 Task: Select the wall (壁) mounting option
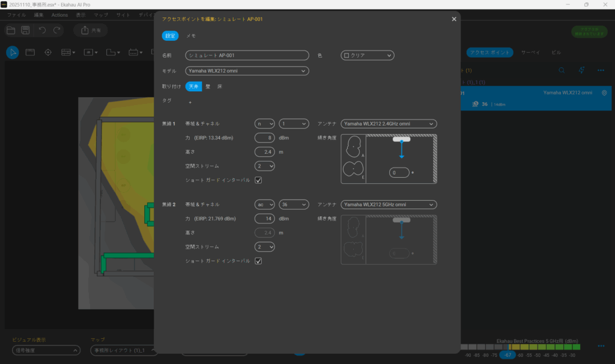point(208,86)
